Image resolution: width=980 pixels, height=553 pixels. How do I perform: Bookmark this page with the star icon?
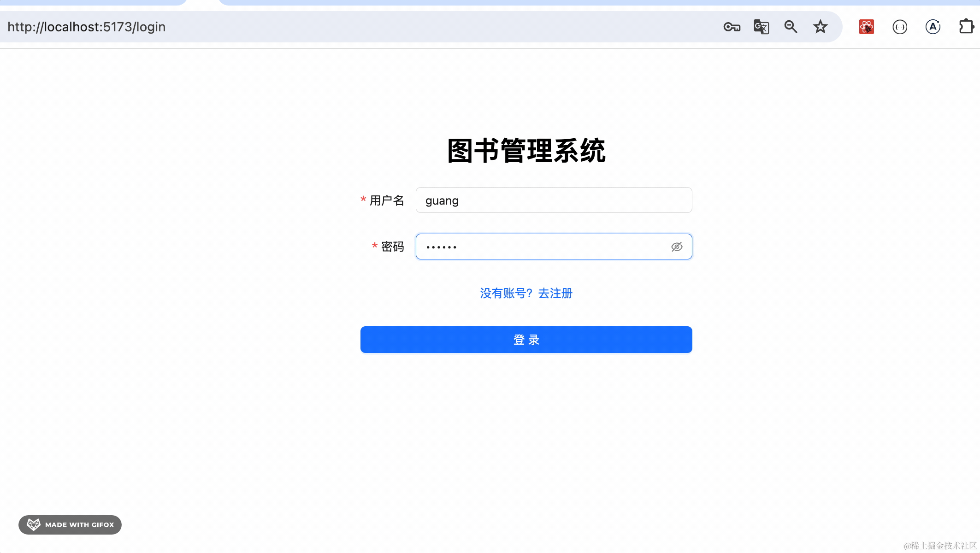pos(820,27)
